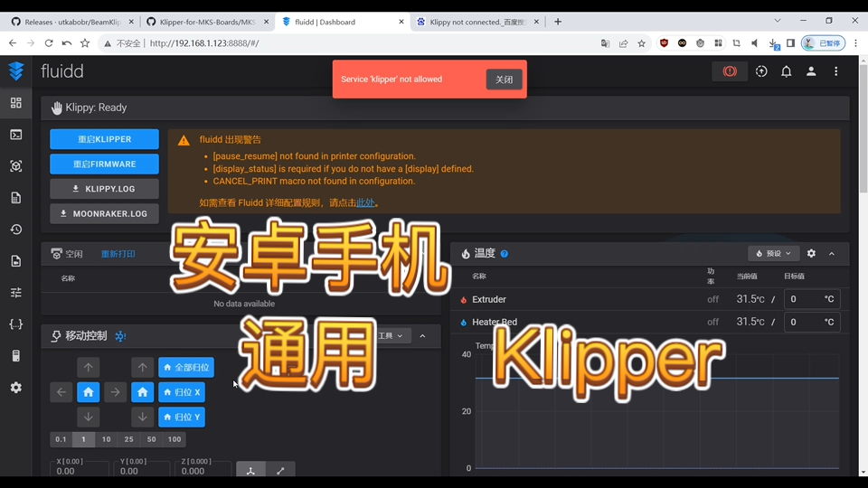Close the fluidd Dashboard tab
This screenshot has width=868, height=488.
pos(401,22)
